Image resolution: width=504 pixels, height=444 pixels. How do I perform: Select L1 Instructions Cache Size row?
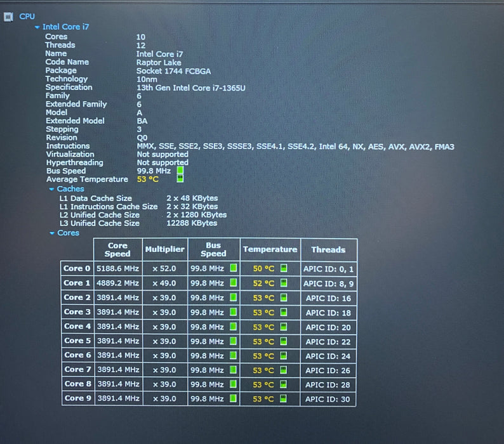(138, 207)
